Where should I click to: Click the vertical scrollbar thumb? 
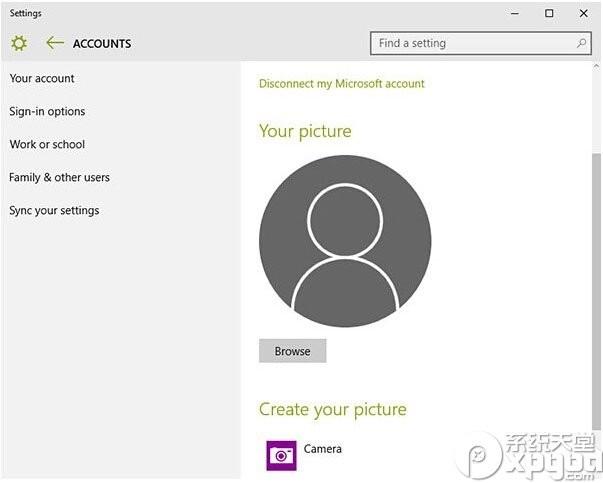(x=596, y=290)
